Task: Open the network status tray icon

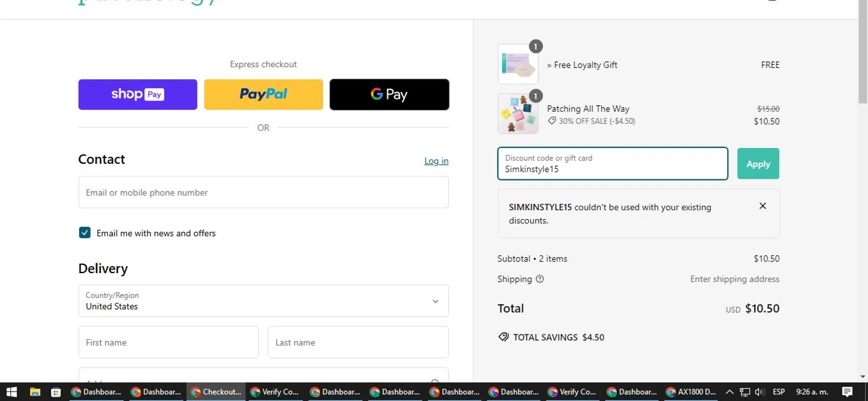Action: click(745, 392)
